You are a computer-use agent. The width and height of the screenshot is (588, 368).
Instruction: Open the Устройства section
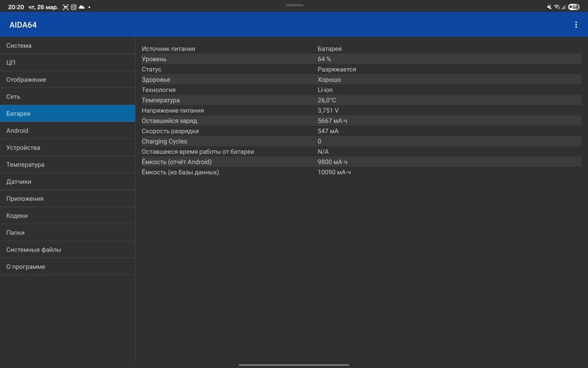(68, 148)
